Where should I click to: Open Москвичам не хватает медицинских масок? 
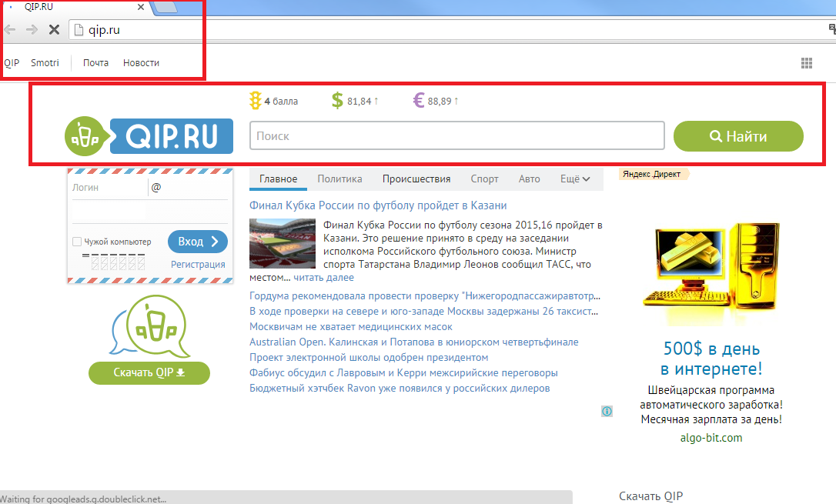coord(351,326)
